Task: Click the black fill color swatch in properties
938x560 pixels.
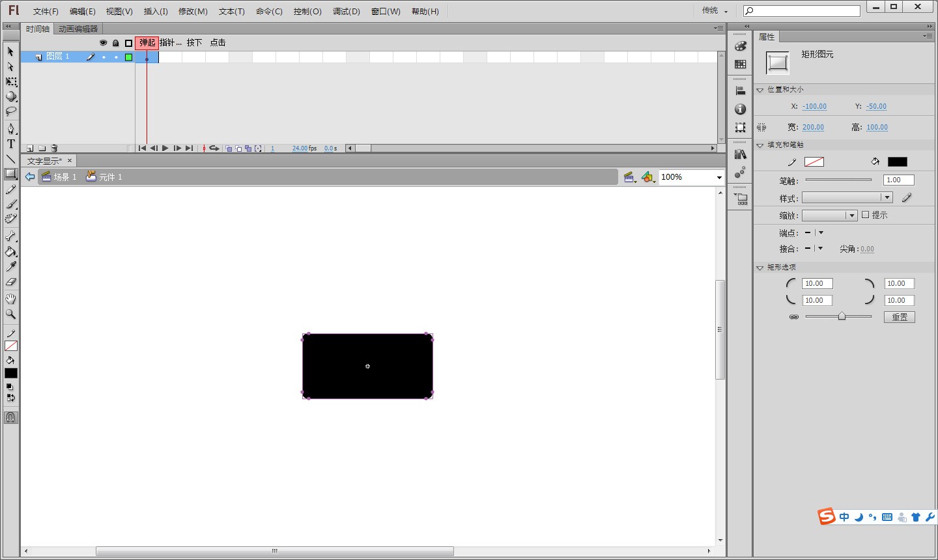Action: (x=897, y=161)
